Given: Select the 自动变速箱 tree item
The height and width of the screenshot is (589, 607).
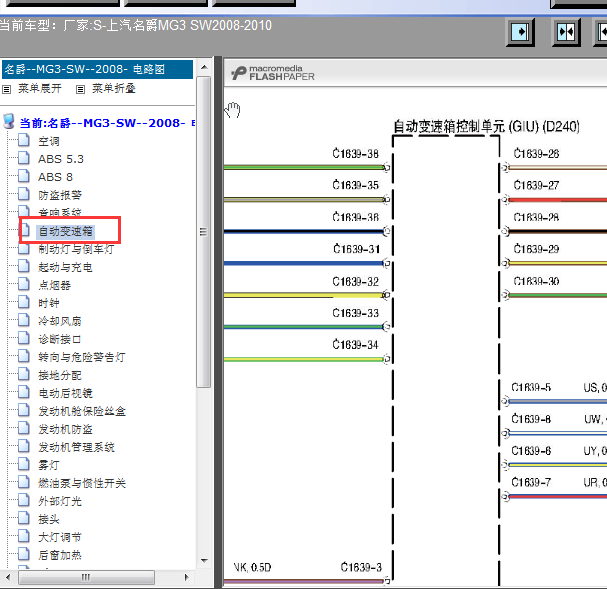Looking at the screenshot, I should click(65, 231).
